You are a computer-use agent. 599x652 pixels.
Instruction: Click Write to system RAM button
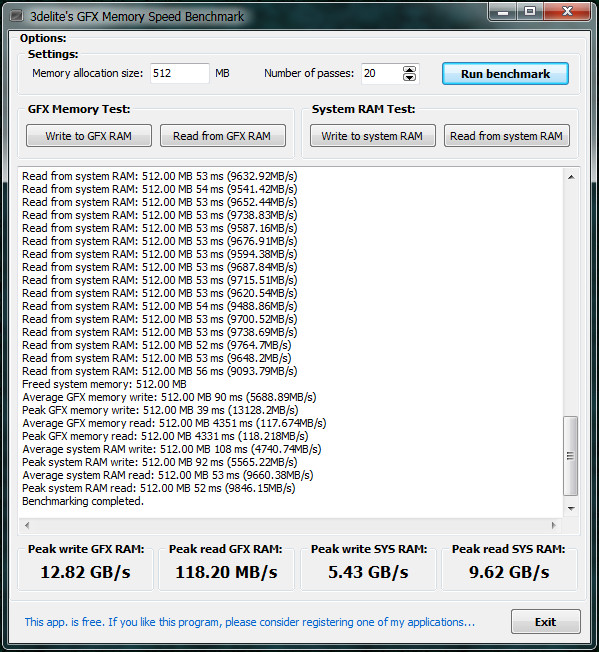tap(372, 136)
